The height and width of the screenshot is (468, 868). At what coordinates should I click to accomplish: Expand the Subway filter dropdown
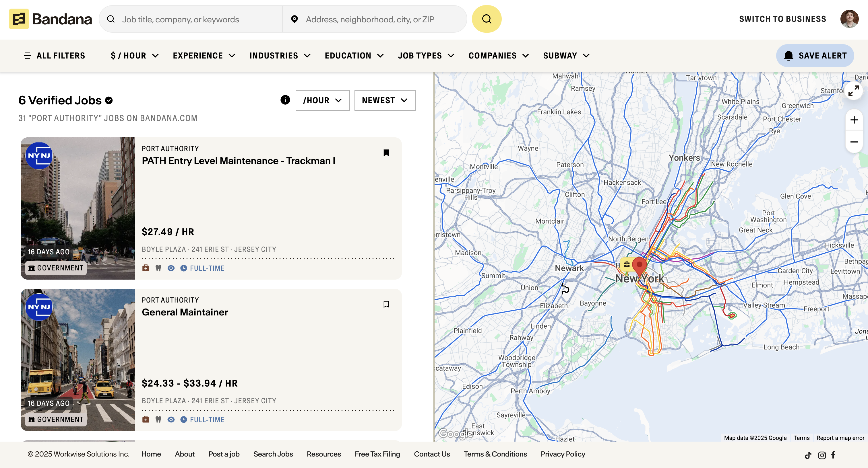point(566,56)
